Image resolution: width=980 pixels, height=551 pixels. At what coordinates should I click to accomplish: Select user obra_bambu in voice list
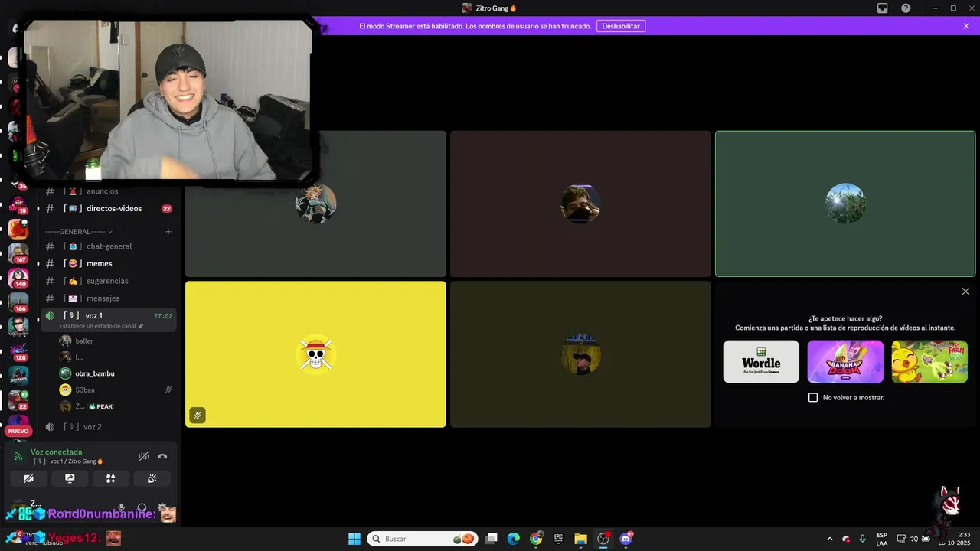[x=116, y=373]
